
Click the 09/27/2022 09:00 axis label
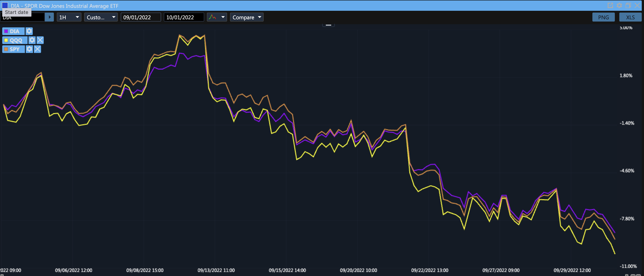[501, 270]
